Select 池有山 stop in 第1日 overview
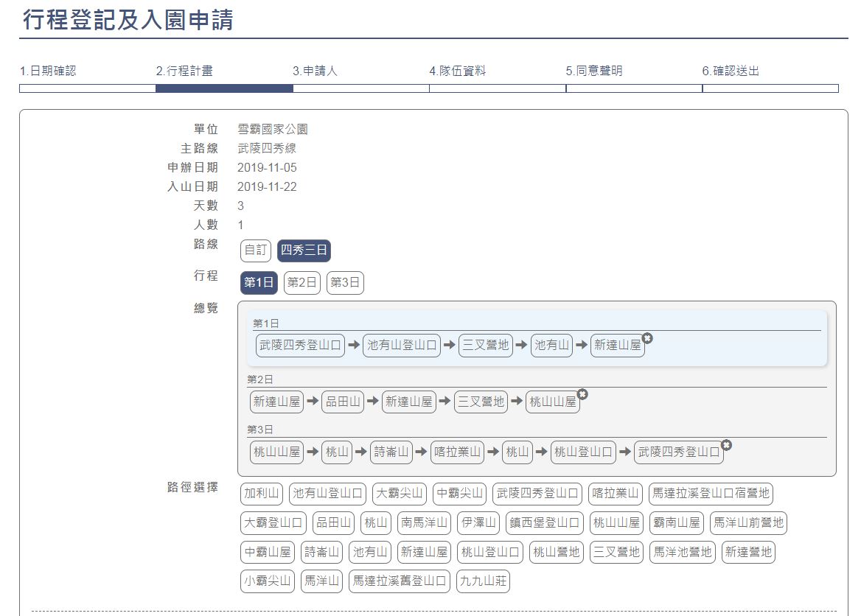Image resolution: width=861 pixels, height=616 pixels. pyautogui.click(x=552, y=346)
